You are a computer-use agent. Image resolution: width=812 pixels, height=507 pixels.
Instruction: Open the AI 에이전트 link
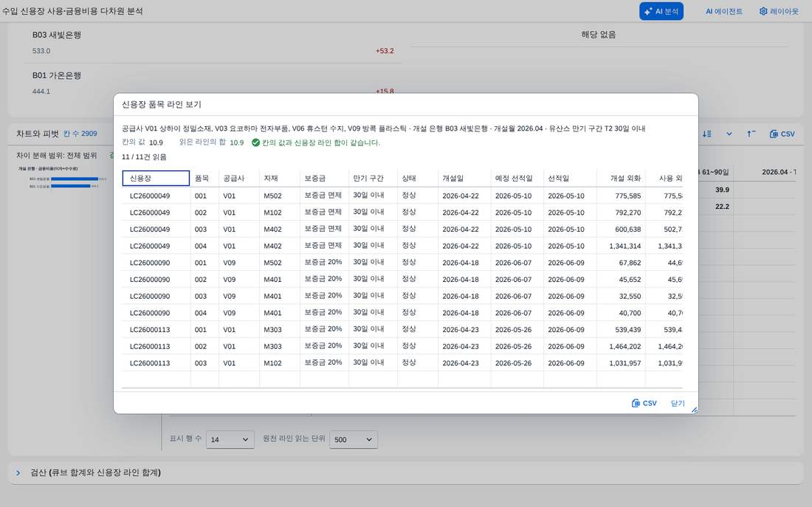click(x=723, y=11)
